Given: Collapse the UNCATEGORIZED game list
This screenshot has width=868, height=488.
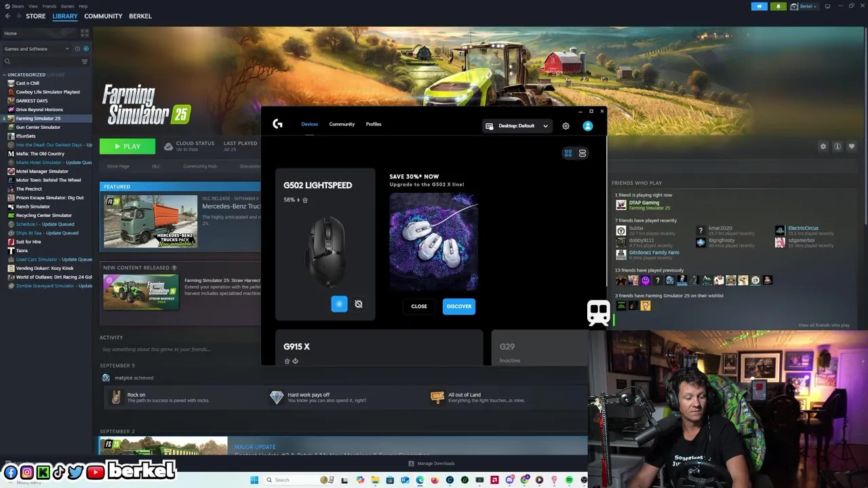Looking at the screenshot, I should 5,75.
